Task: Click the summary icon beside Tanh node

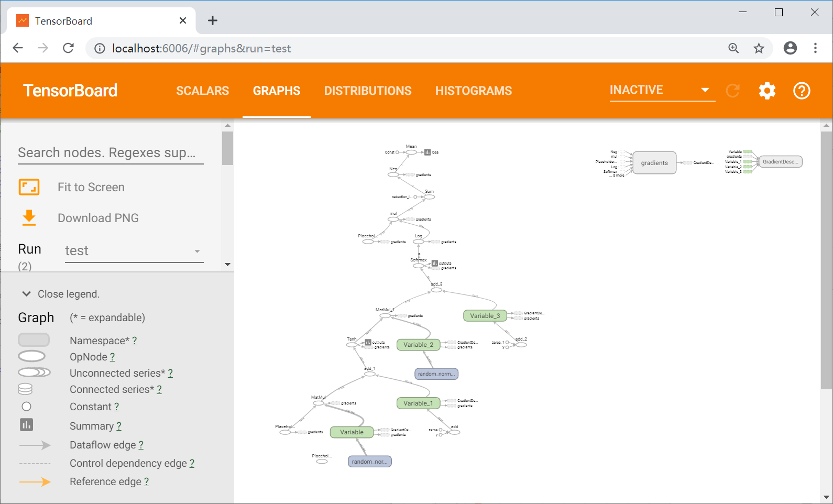Action: click(x=368, y=343)
